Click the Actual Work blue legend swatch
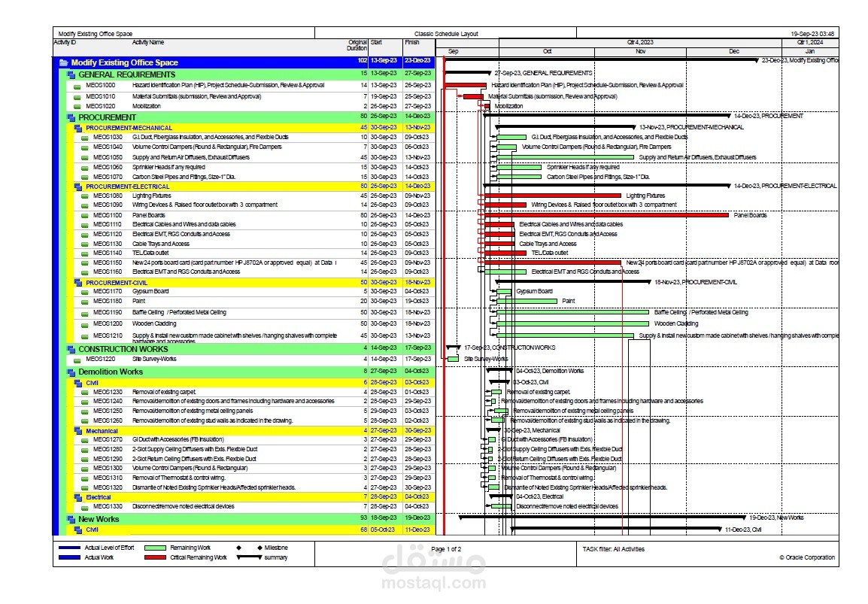 point(69,557)
